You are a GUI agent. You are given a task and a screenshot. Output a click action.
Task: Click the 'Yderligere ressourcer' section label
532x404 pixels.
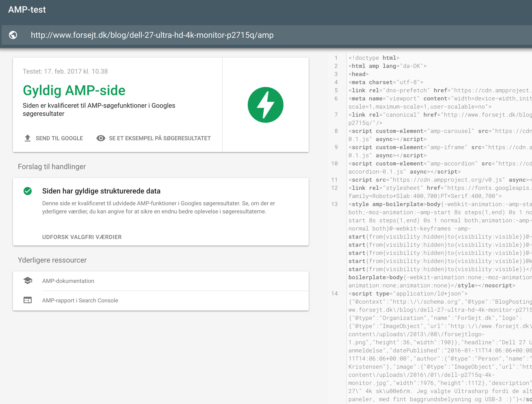point(52,260)
